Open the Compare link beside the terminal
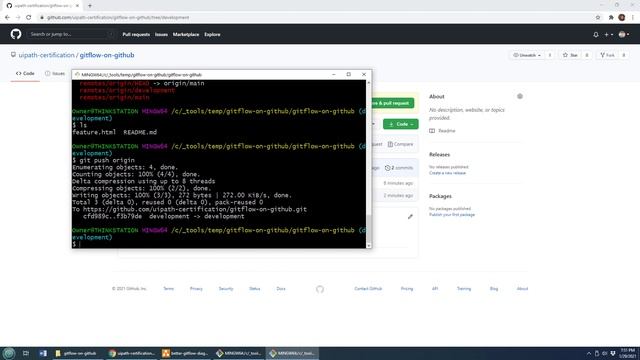 click(x=400, y=144)
